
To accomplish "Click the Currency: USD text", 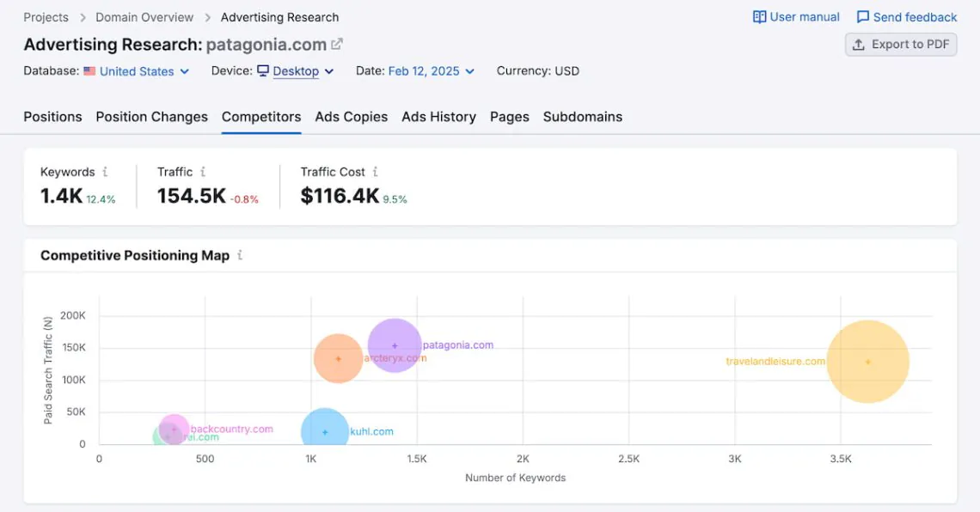I will coord(538,71).
